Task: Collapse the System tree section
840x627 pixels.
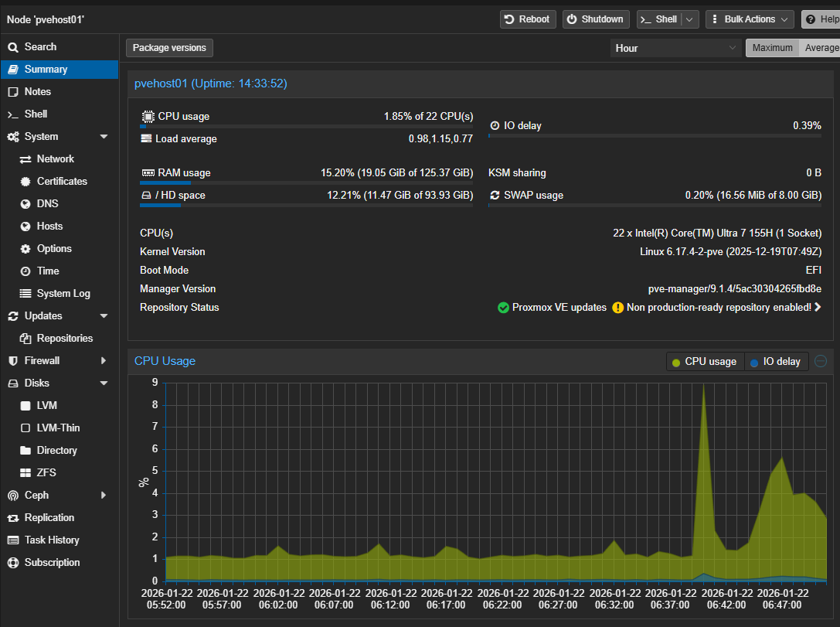Action: coord(104,137)
